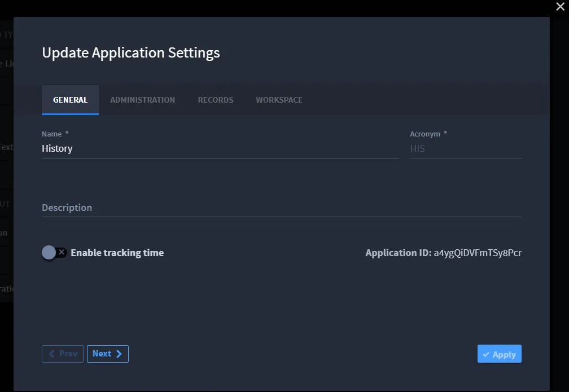569x392 pixels.
Task: Enable the tracking time toggle
Action: tap(54, 252)
